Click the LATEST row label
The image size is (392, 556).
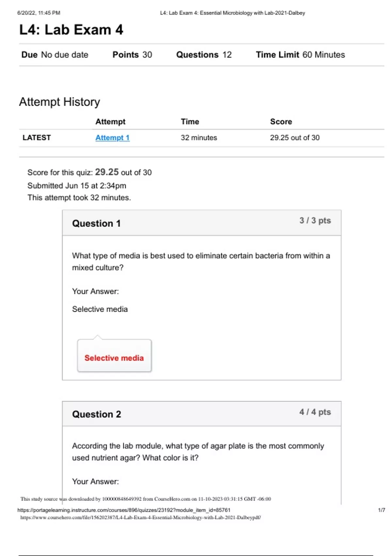coord(37,138)
